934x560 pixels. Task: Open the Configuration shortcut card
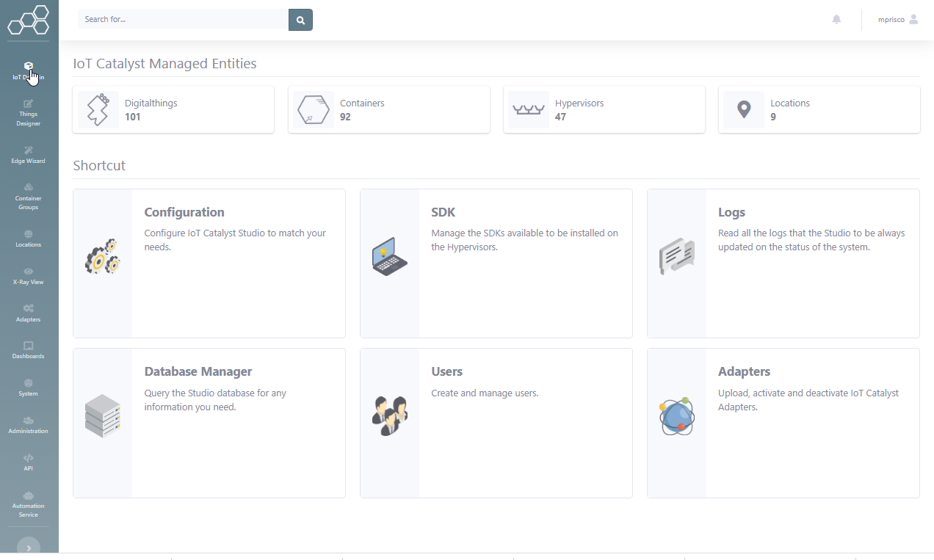click(209, 263)
